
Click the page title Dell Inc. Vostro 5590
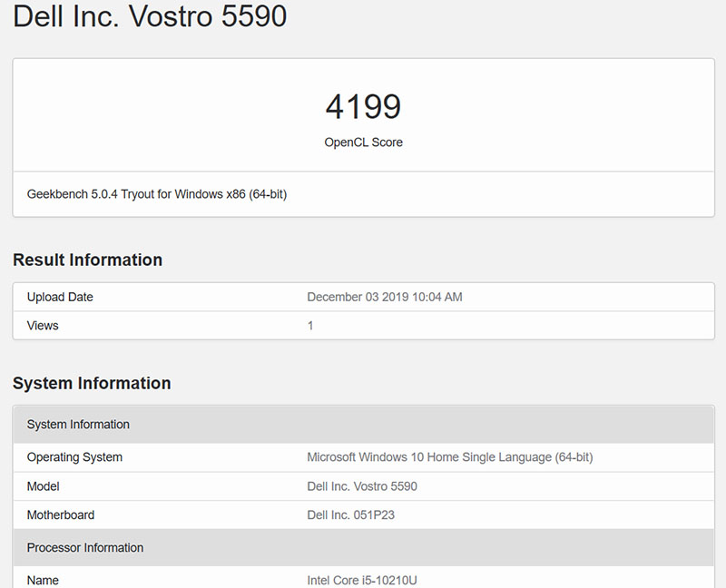point(150,17)
